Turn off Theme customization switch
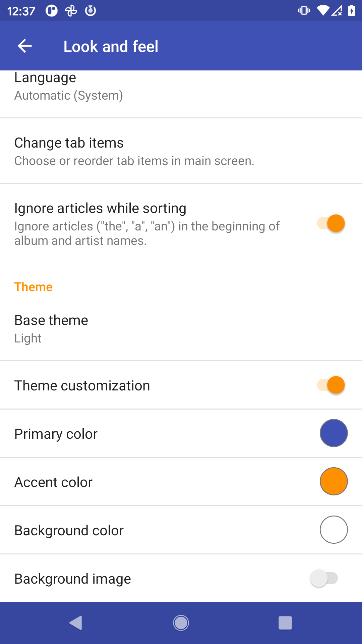The image size is (362, 644). [x=331, y=385]
